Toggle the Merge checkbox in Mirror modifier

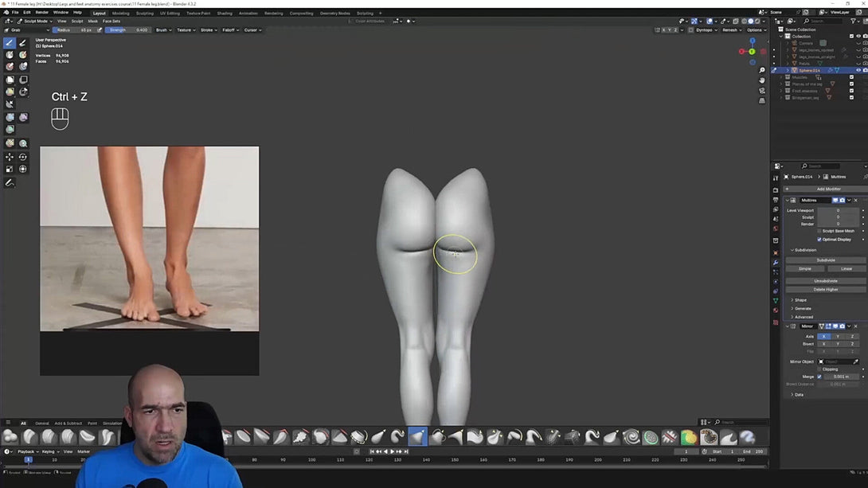coord(819,377)
